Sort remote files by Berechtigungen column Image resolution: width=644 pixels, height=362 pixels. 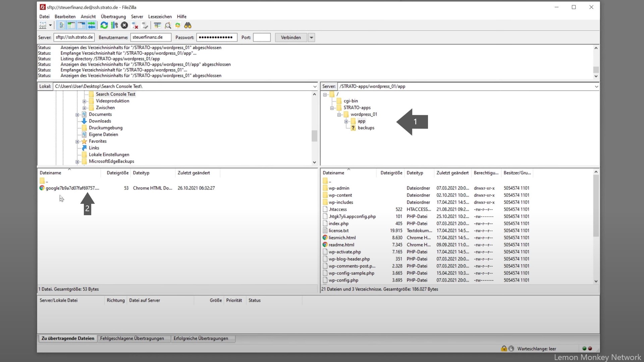tap(486, 173)
